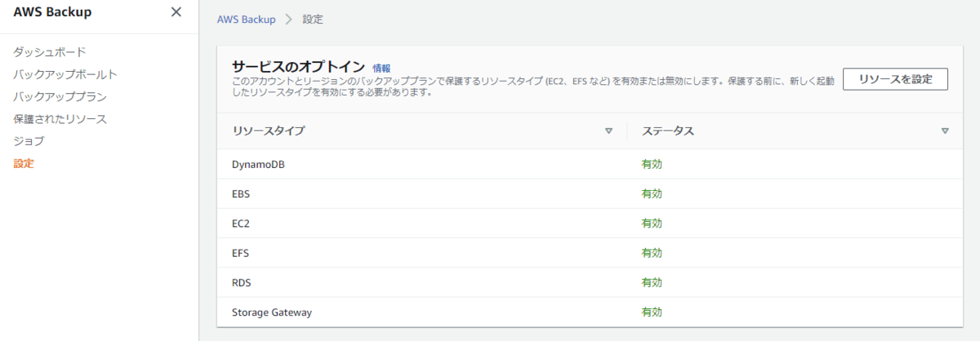The width and height of the screenshot is (980, 341).
Task: Open バックアッププラン in the sidebar
Action: click(x=60, y=96)
